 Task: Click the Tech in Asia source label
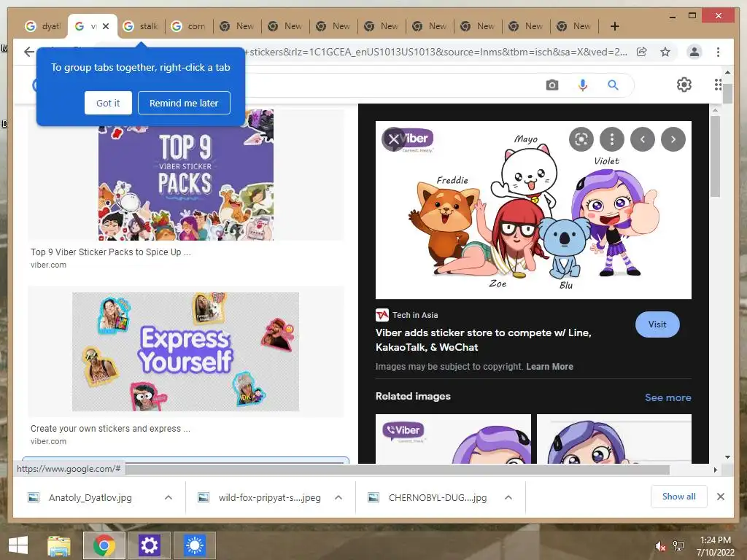point(415,315)
